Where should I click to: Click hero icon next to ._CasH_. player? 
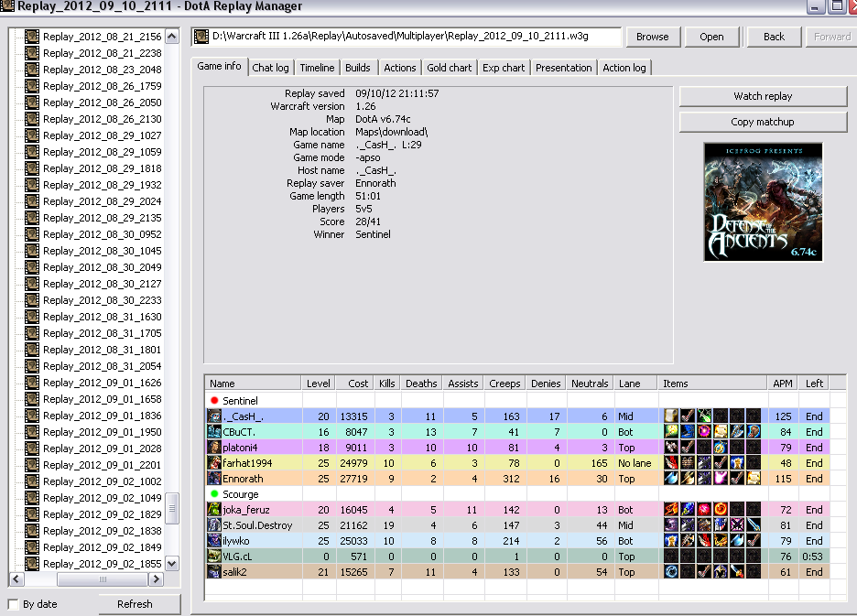click(x=214, y=416)
